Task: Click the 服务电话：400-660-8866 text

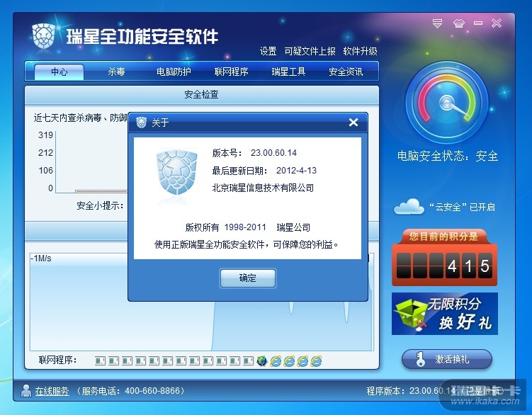Action: 130,391
